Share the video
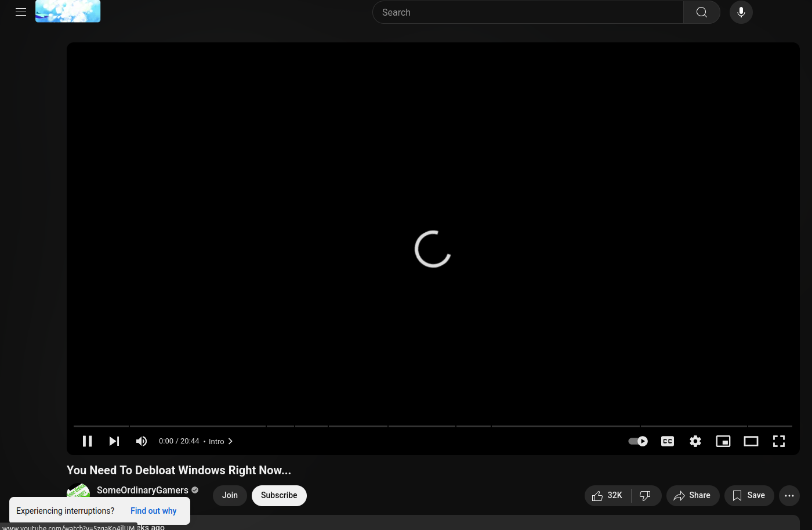 693,495
